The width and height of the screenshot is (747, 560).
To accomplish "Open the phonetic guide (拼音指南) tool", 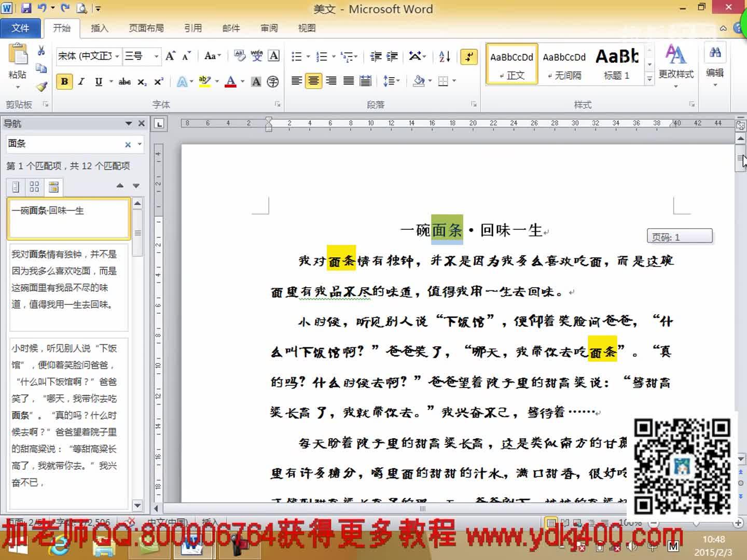I will 256,55.
